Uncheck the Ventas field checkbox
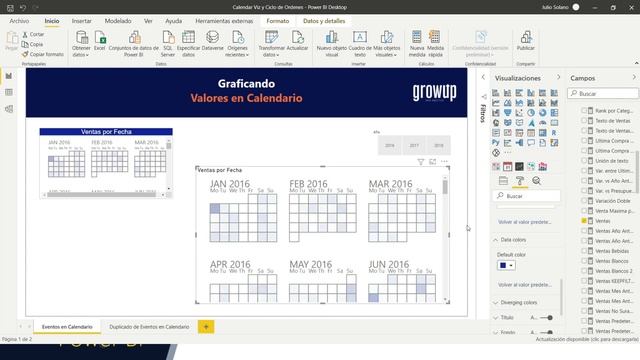This screenshot has width=640, height=360. pos(584,220)
